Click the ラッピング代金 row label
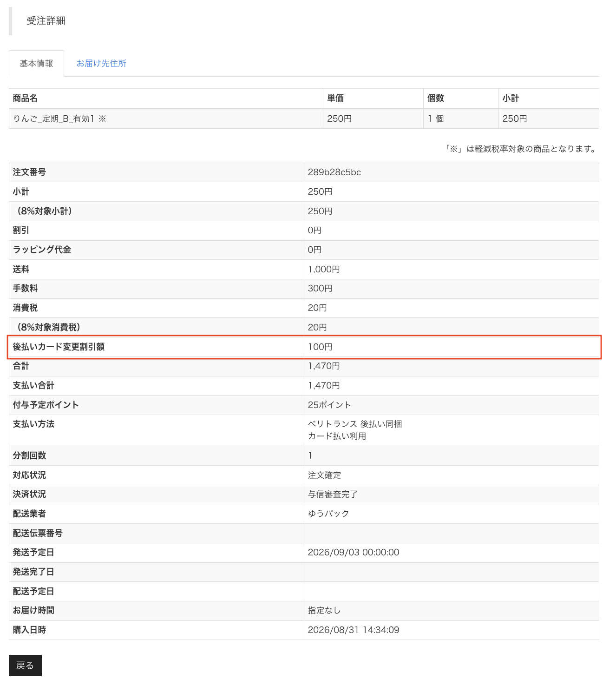Viewport: 616px width, 686px height. pos(42,250)
